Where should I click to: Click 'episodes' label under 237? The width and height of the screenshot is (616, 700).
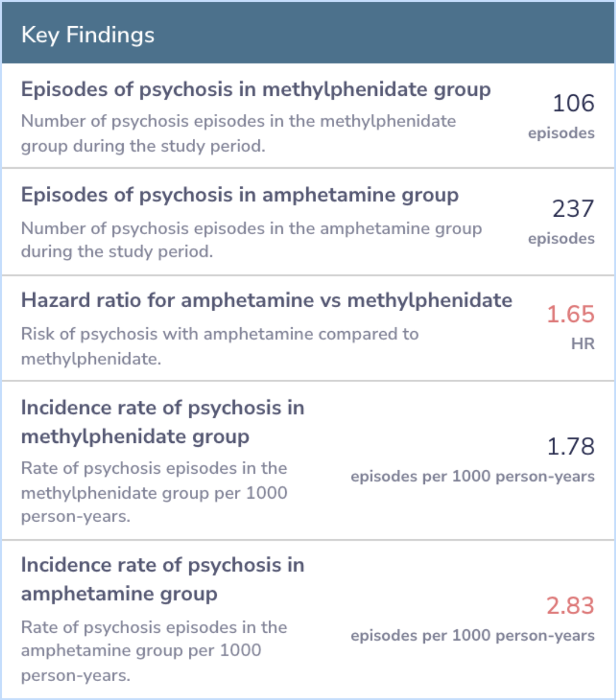561,238
